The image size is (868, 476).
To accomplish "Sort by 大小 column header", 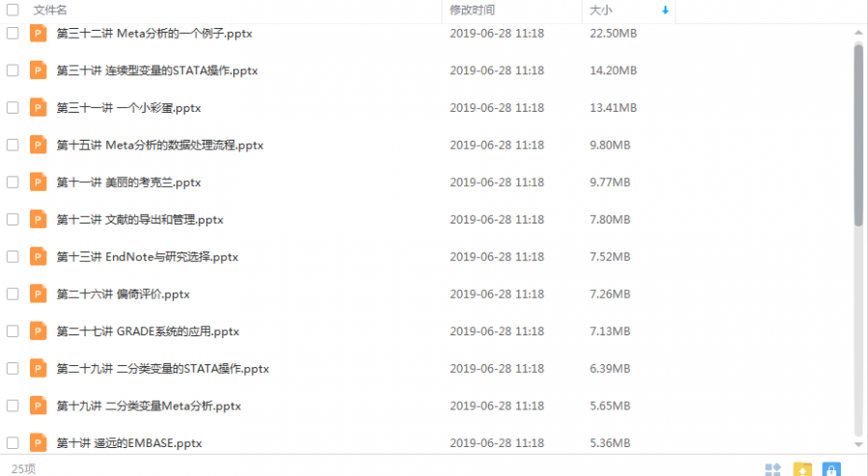I will click(601, 10).
